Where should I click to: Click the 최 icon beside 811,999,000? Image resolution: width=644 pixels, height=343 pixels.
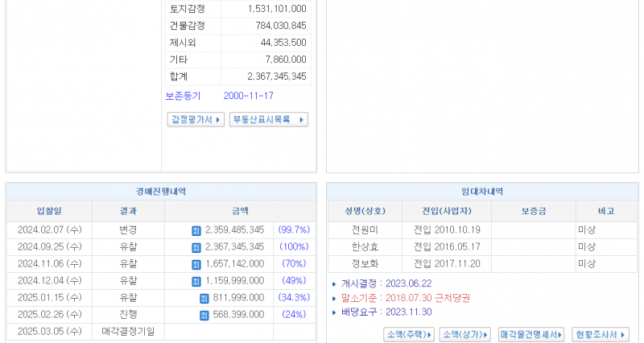coord(204,298)
